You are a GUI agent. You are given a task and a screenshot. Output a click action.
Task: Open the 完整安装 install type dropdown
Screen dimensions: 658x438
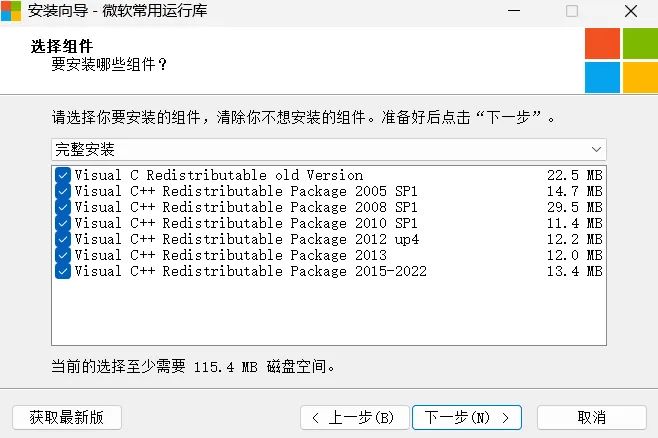[320, 149]
